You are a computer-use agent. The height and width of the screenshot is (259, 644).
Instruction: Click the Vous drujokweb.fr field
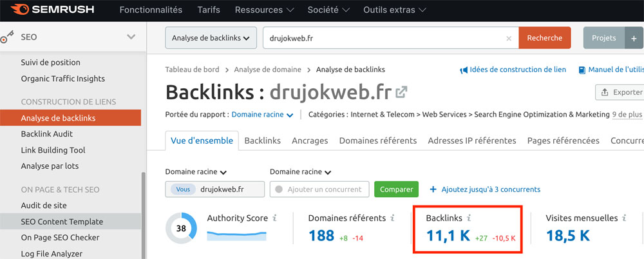(215, 189)
